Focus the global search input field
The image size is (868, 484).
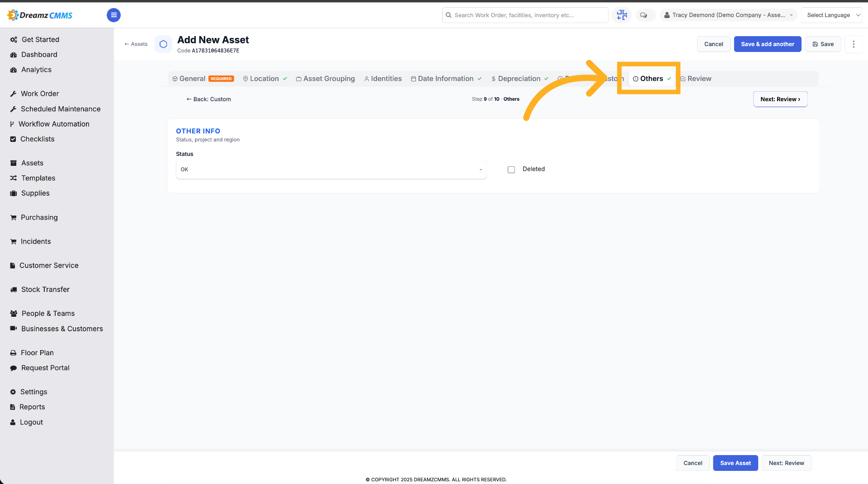click(x=525, y=15)
